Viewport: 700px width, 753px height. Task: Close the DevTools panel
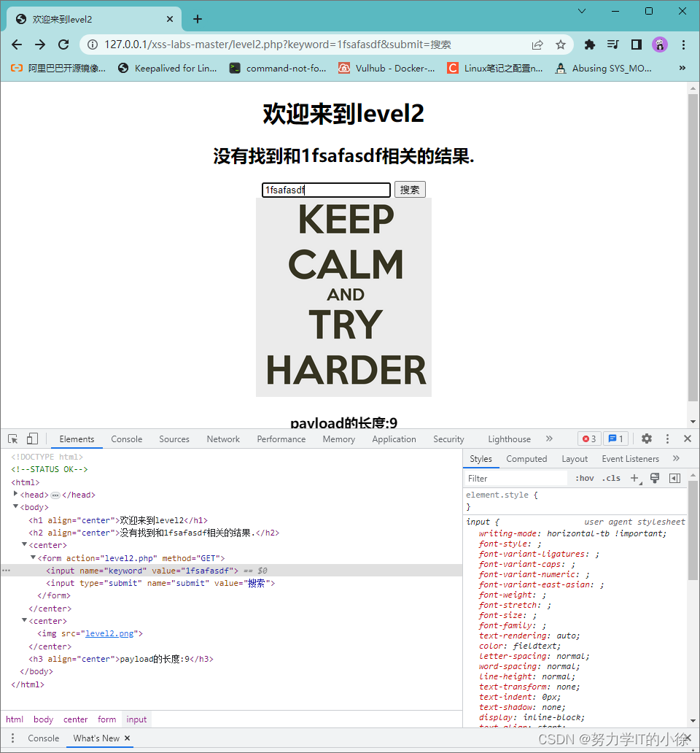click(x=688, y=439)
